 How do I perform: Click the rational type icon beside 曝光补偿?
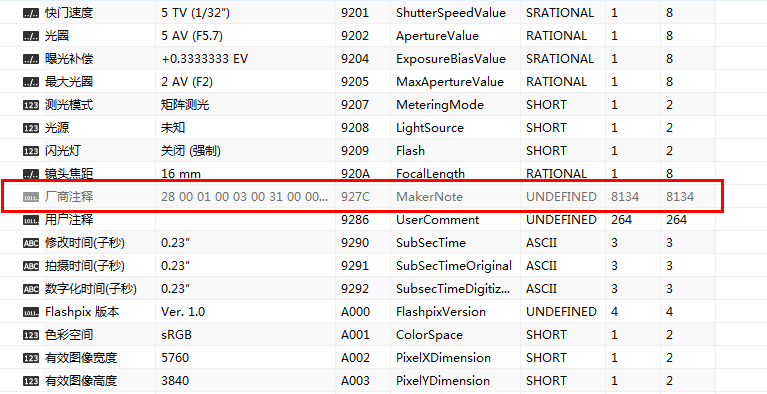[x=31, y=59]
